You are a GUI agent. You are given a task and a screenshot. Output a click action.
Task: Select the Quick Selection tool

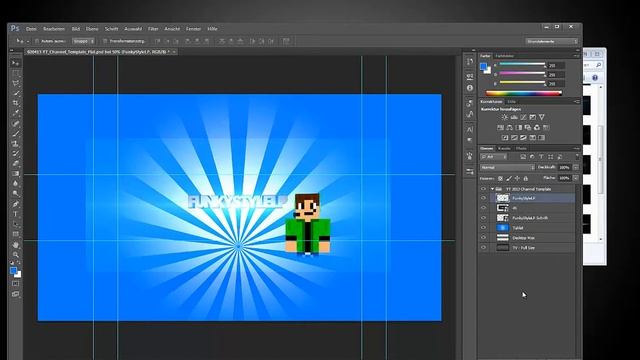tap(16, 93)
